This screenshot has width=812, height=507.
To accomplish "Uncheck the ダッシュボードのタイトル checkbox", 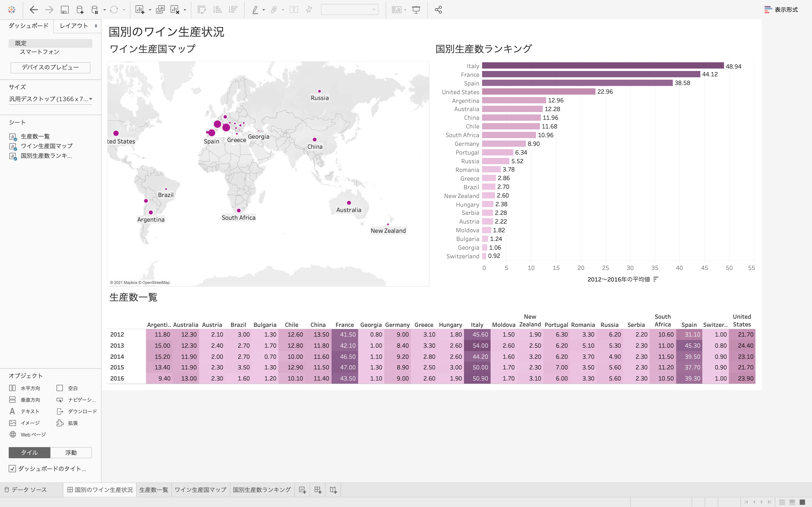I will point(12,468).
